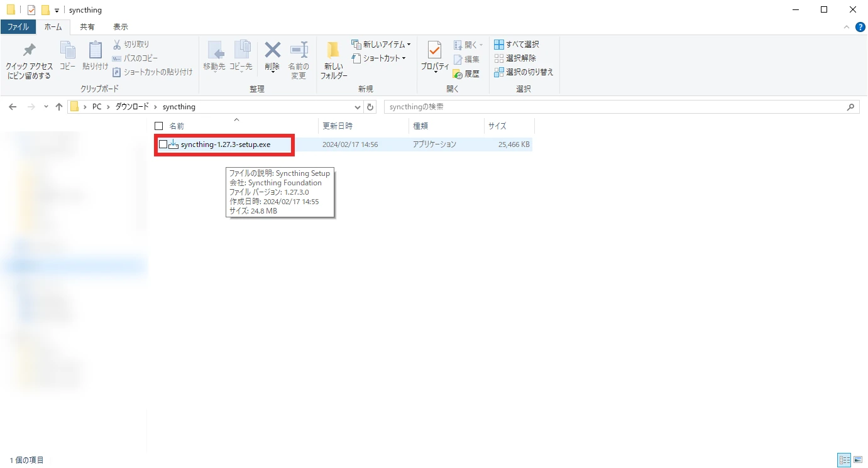Click the 25,466 KB size cell

click(514, 144)
